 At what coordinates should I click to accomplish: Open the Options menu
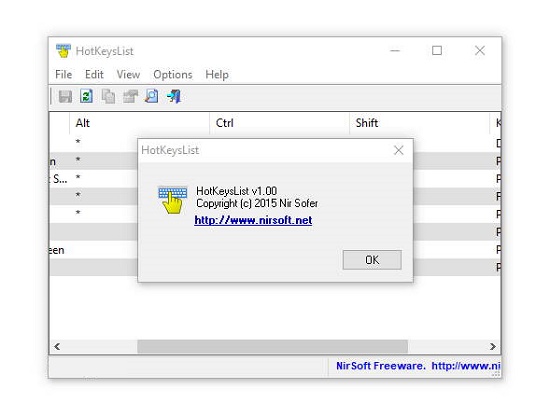[x=173, y=74]
